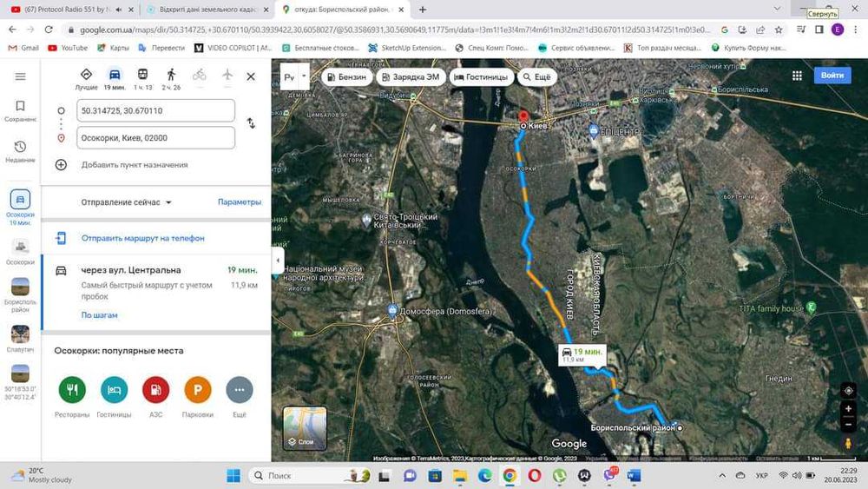Open the weather widget 20°C

point(42,475)
